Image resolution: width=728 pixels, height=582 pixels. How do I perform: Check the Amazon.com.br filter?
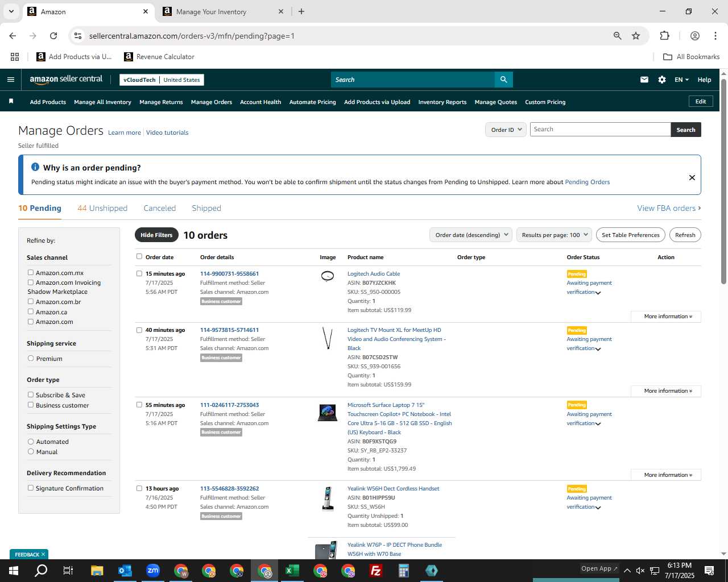(x=31, y=302)
